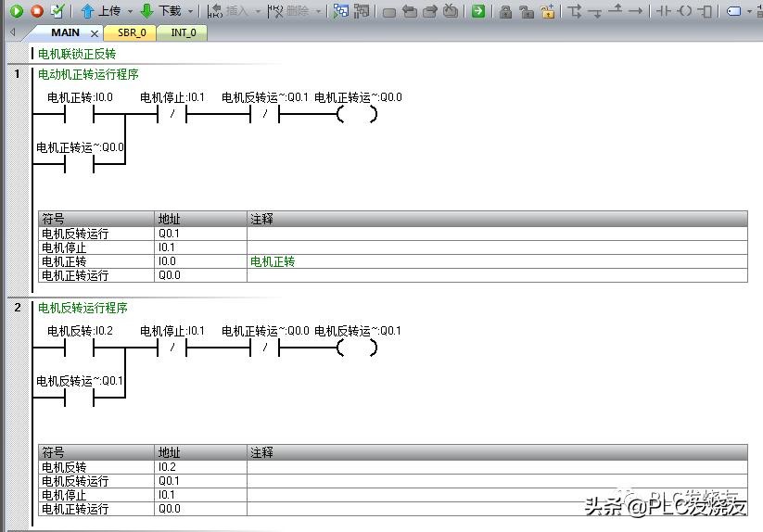The height and width of the screenshot is (532, 763).
Task: Click the Compile program icon
Action: tap(57, 11)
